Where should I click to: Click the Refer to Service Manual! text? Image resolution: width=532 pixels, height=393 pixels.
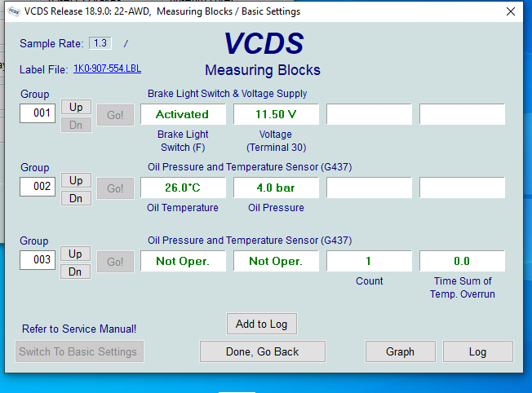(79, 329)
